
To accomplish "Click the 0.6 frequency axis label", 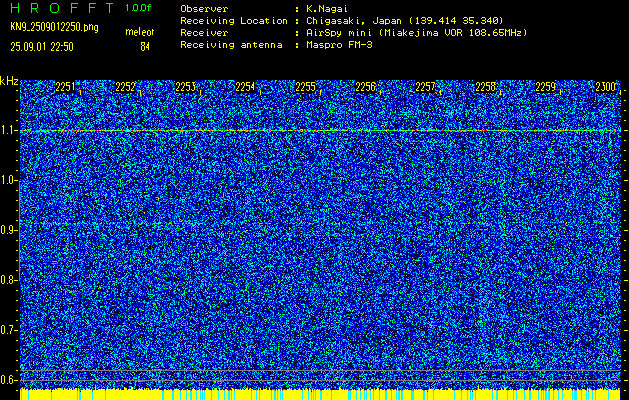I will [8, 380].
